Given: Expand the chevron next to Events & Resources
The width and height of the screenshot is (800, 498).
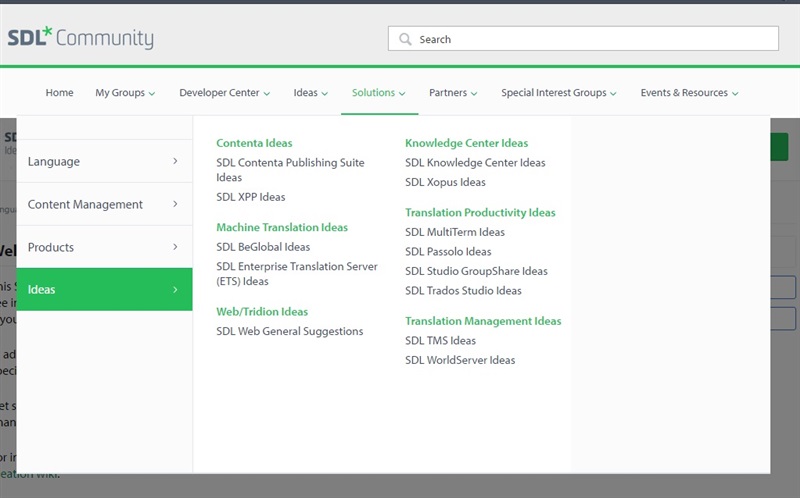Looking at the screenshot, I should tap(735, 93).
